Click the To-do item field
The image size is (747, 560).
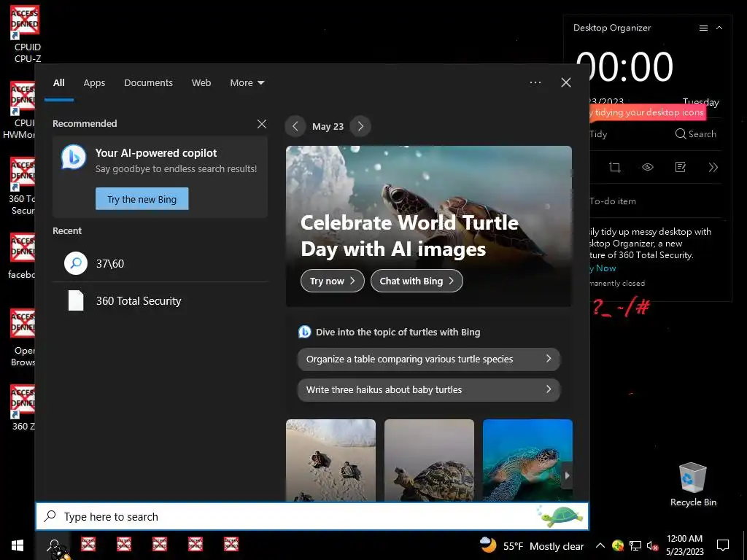coord(655,201)
